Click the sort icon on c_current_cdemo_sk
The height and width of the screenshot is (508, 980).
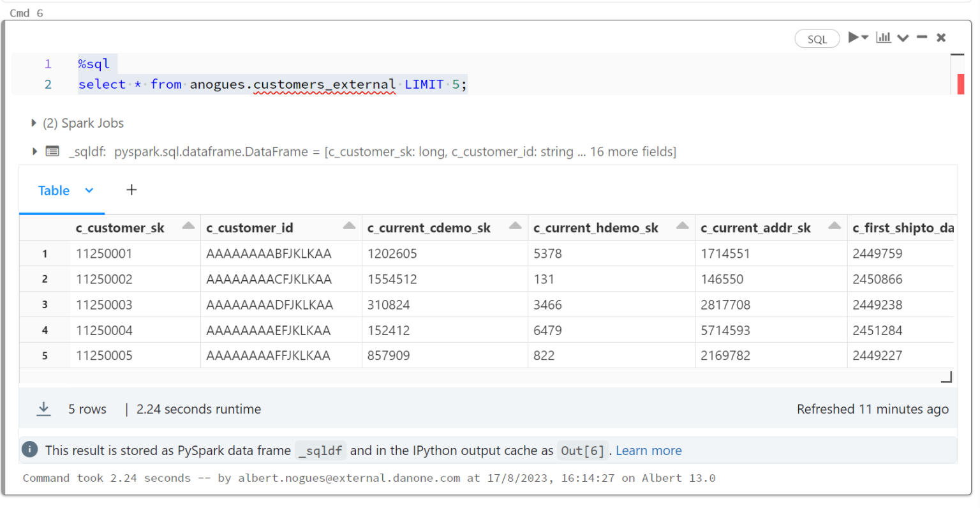point(515,226)
